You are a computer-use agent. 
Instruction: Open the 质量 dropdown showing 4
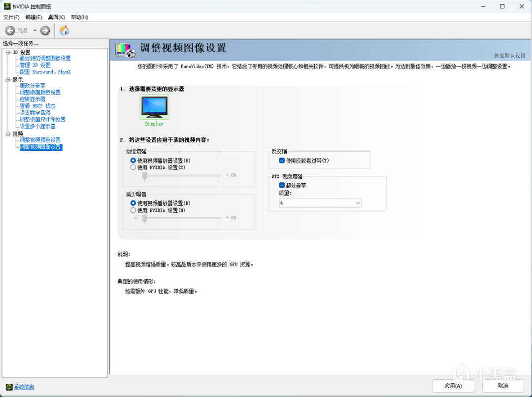[320, 203]
